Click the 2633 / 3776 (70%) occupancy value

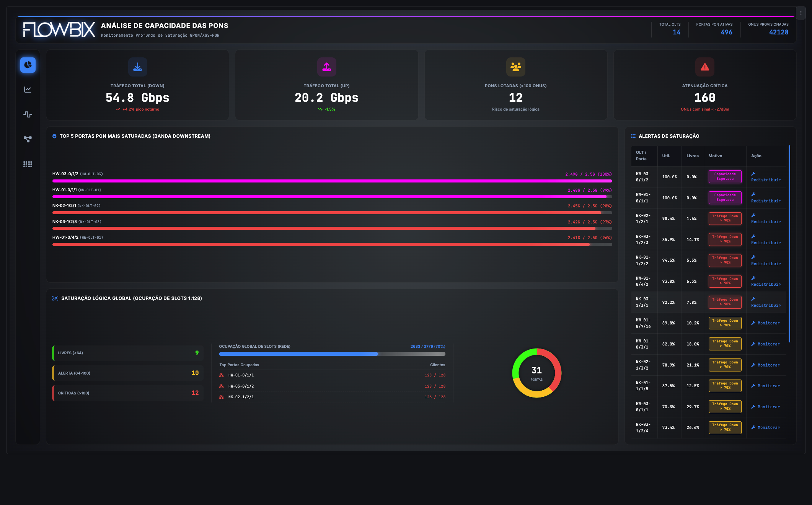[x=428, y=347]
